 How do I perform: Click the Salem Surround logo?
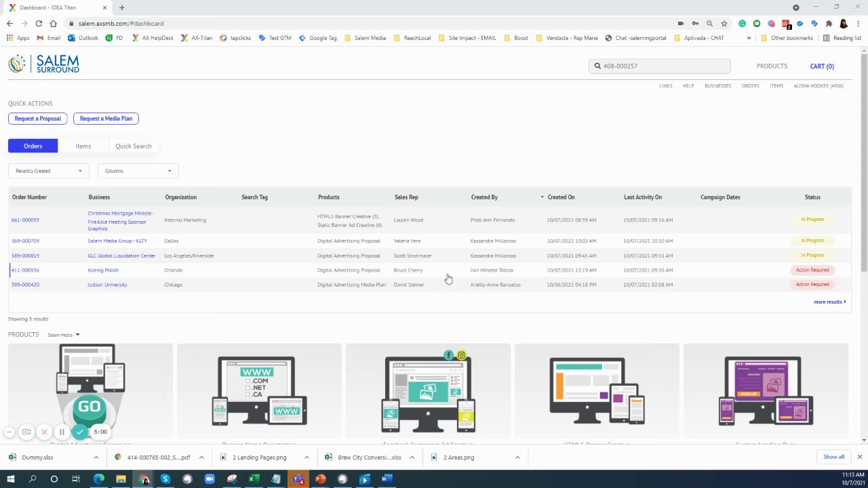coord(43,64)
